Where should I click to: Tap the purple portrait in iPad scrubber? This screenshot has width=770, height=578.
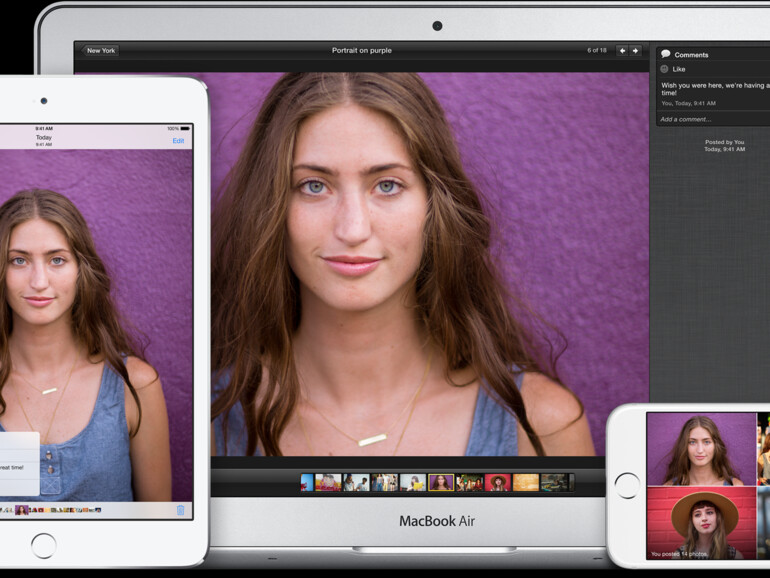click(x=22, y=510)
